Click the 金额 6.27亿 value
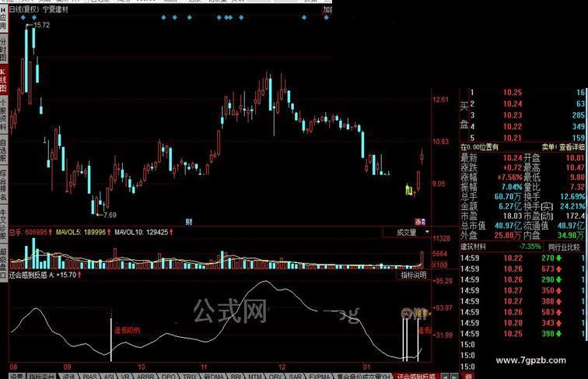588x379 pixels. [510, 206]
